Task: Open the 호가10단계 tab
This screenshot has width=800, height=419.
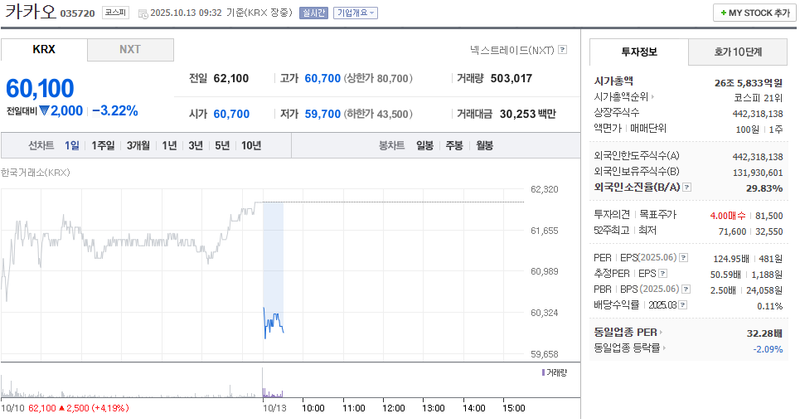Action: tap(737, 52)
